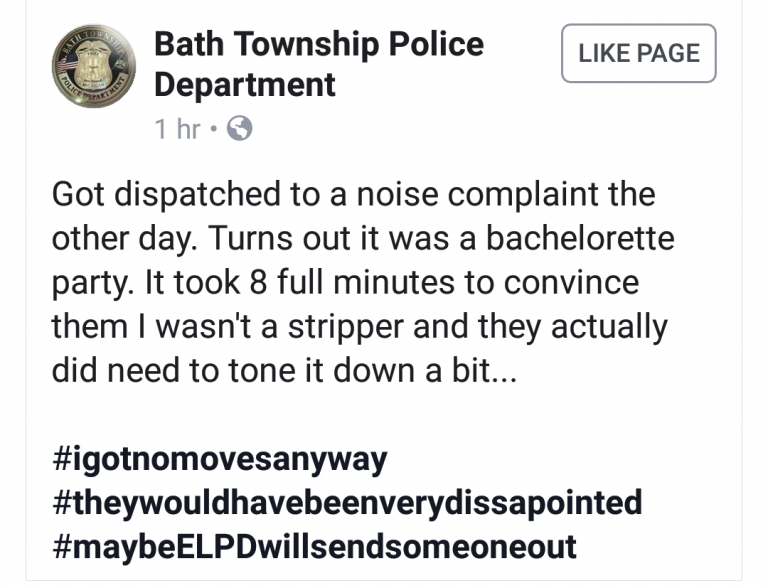Image resolution: width=768 pixels, height=588 pixels.
Task: Click the globe public audience icon
Action: tap(240, 128)
